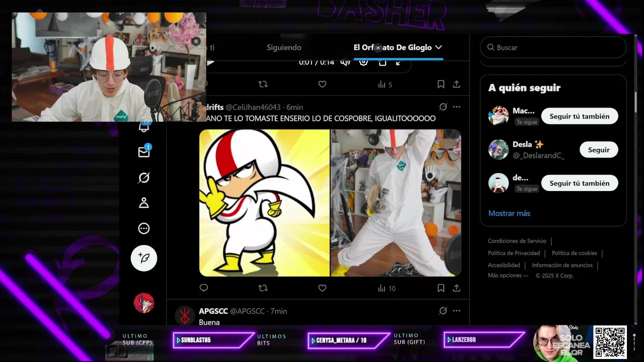Open the Kick Buttowski cartoon image
The height and width of the screenshot is (362, 644).
[265, 203]
